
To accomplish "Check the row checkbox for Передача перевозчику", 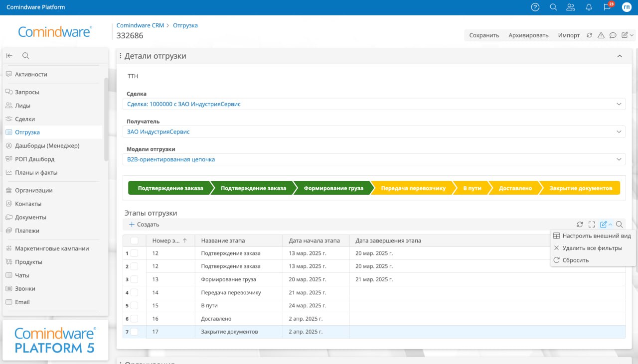I will click(x=134, y=292).
